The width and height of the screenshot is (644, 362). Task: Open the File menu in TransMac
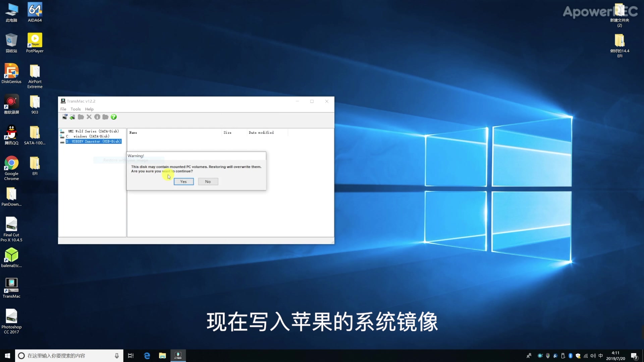[63, 109]
